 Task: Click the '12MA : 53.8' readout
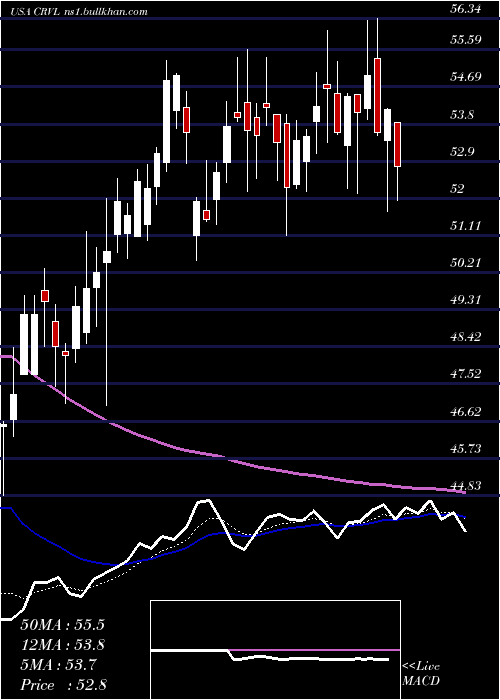[62, 645]
